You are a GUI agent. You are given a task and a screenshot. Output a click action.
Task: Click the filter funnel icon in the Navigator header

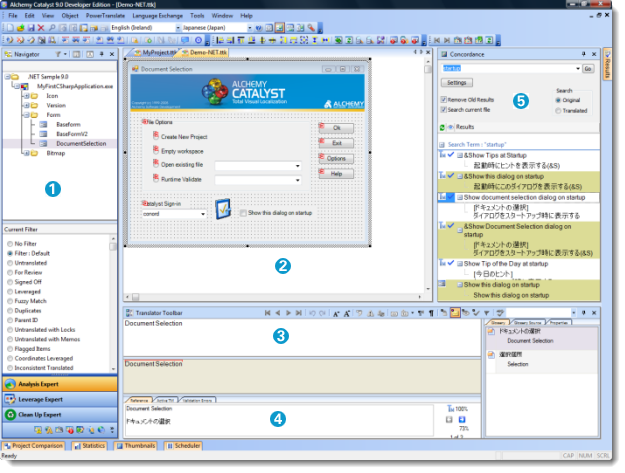coord(58,54)
